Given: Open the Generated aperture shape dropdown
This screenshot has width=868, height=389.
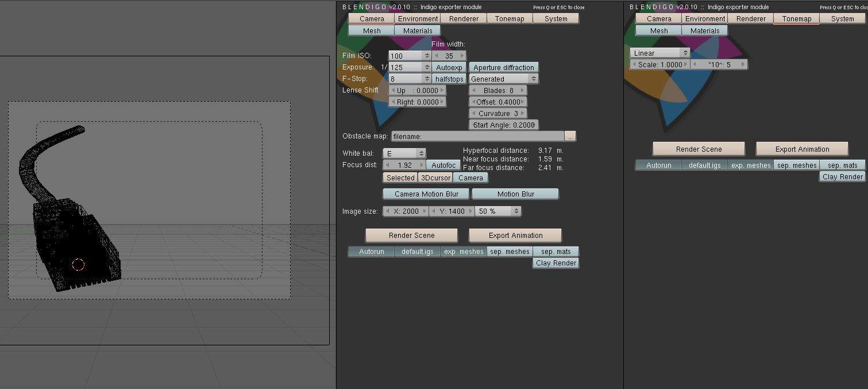Looking at the screenshot, I should click(504, 79).
